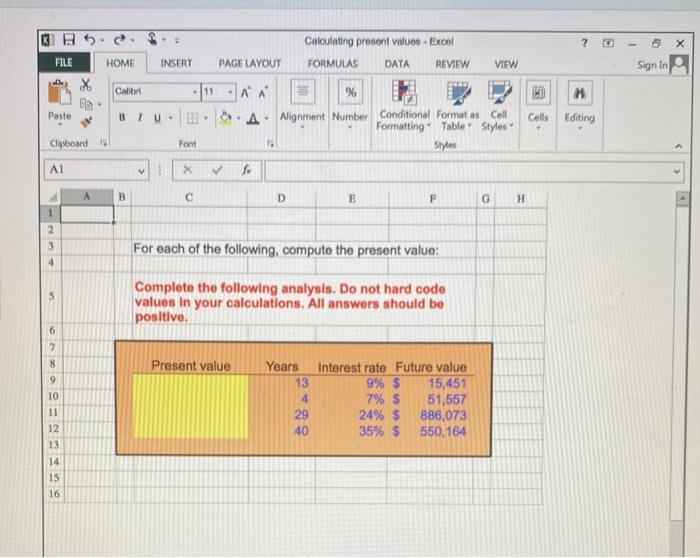Cut selection with scissors icon
The height and width of the screenshot is (558, 700).
(x=86, y=85)
